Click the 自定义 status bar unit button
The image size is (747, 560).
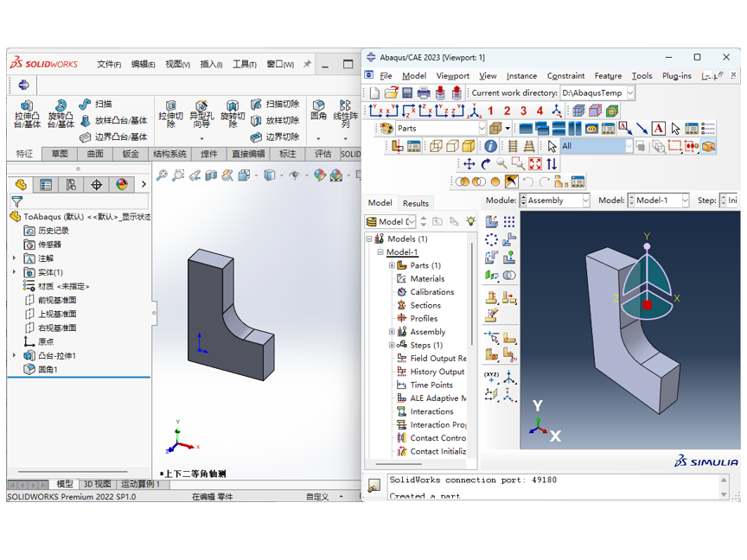tap(317, 497)
